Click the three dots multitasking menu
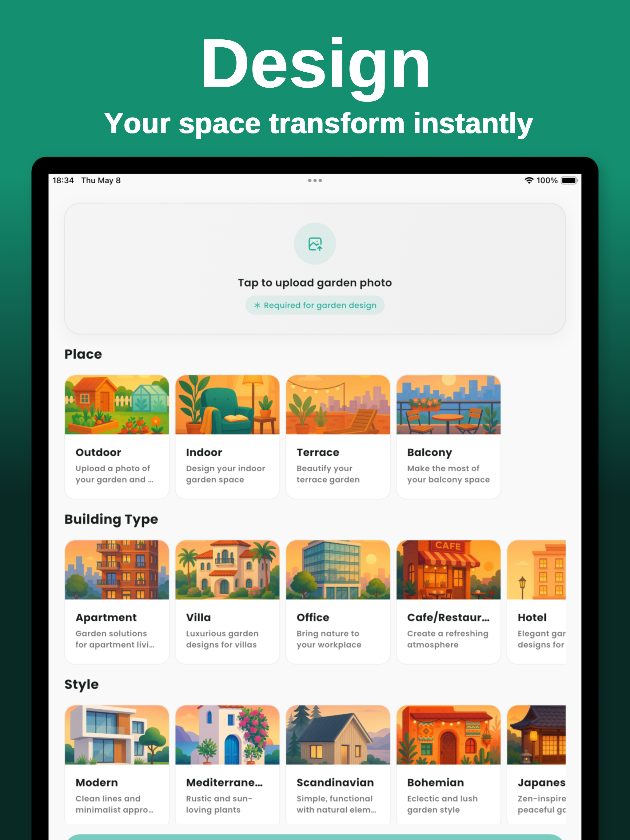This screenshot has height=840, width=630. click(315, 180)
